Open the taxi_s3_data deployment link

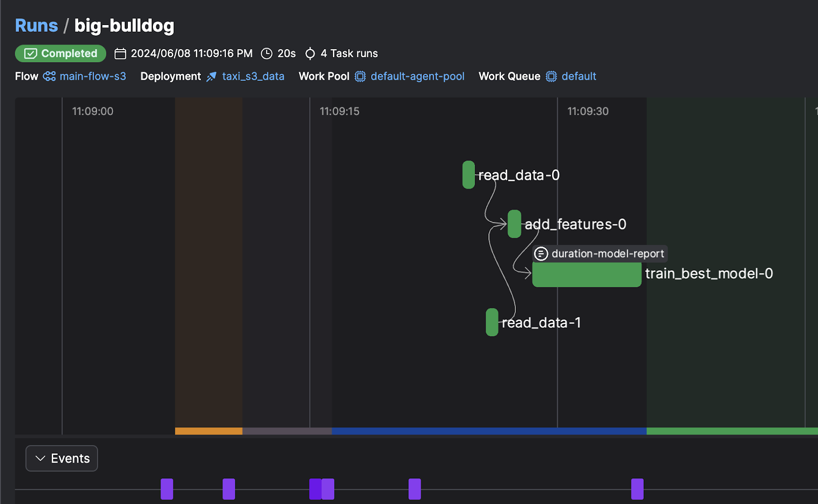253,76
